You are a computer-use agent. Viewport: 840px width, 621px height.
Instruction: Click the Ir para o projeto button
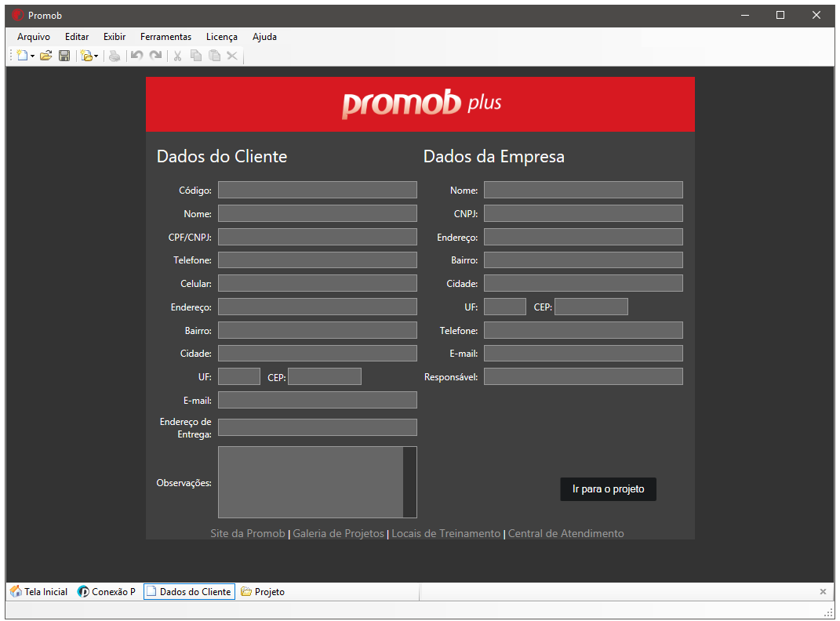pyautogui.click(x=608, y=489)
